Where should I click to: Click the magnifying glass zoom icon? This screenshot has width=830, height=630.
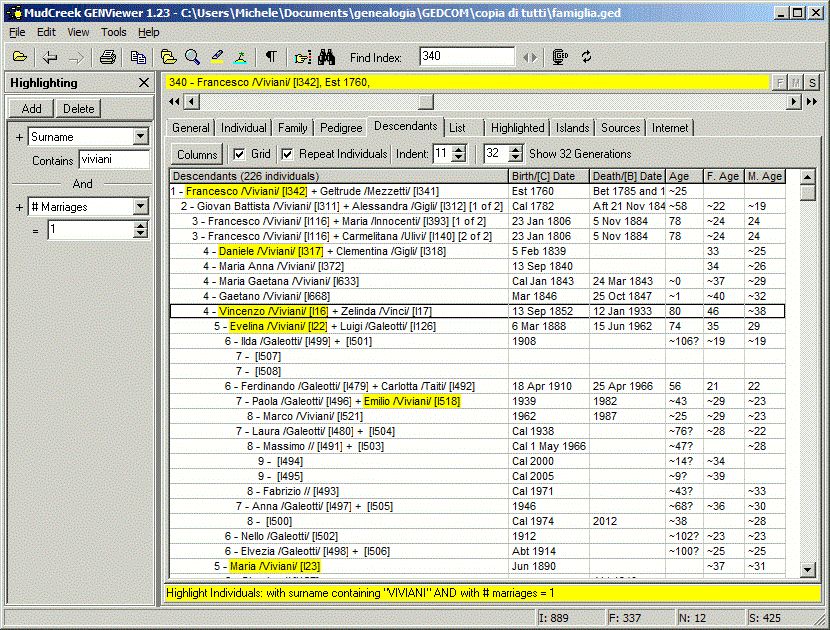(x=190, y=57)
